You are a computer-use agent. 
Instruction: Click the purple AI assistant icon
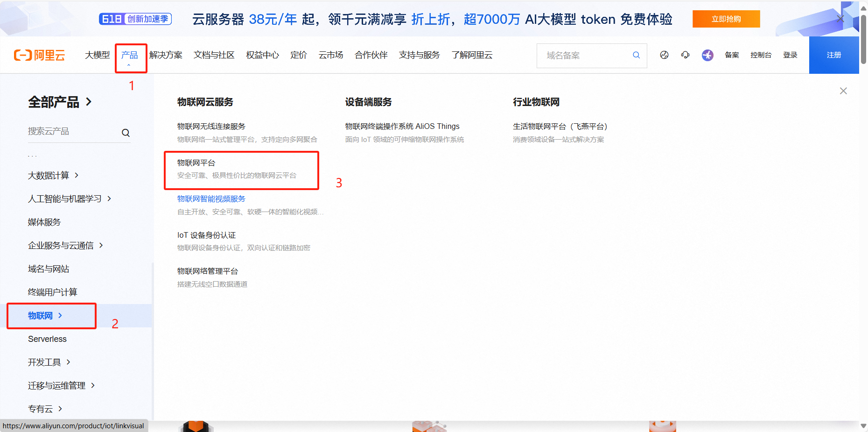(x=707, y=55)
